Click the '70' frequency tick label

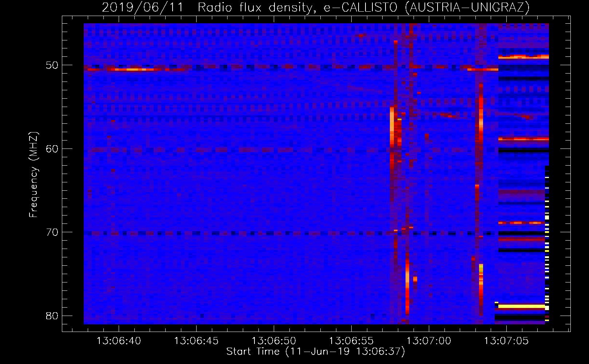point(52,232)
